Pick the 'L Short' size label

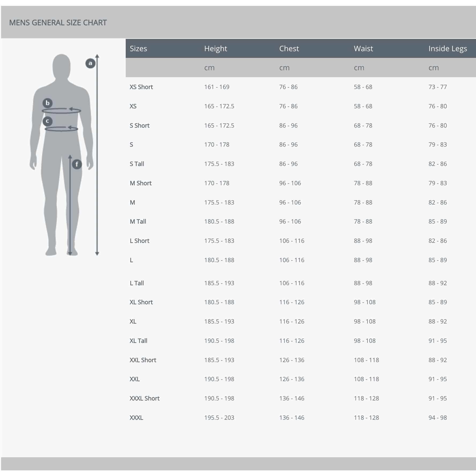(139, 241)
